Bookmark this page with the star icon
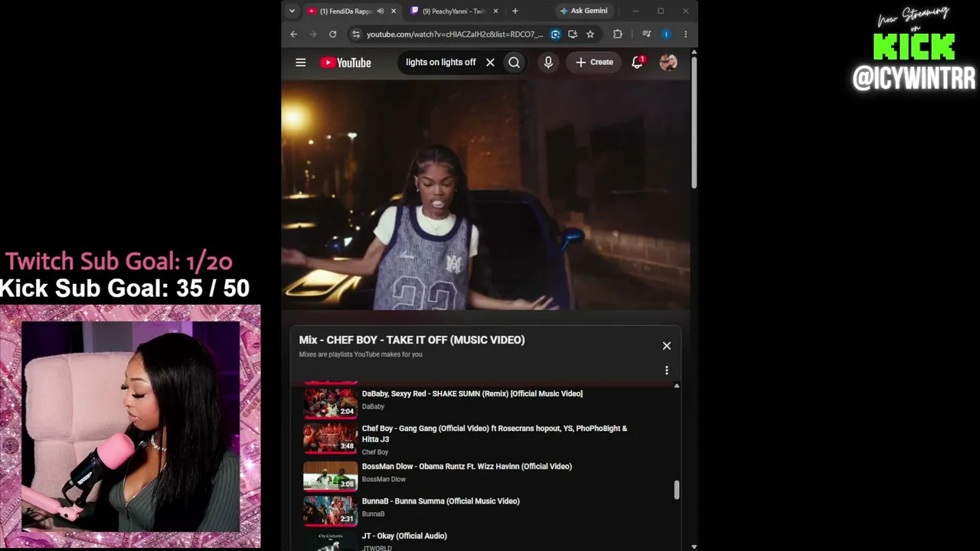 coord(590,34)
